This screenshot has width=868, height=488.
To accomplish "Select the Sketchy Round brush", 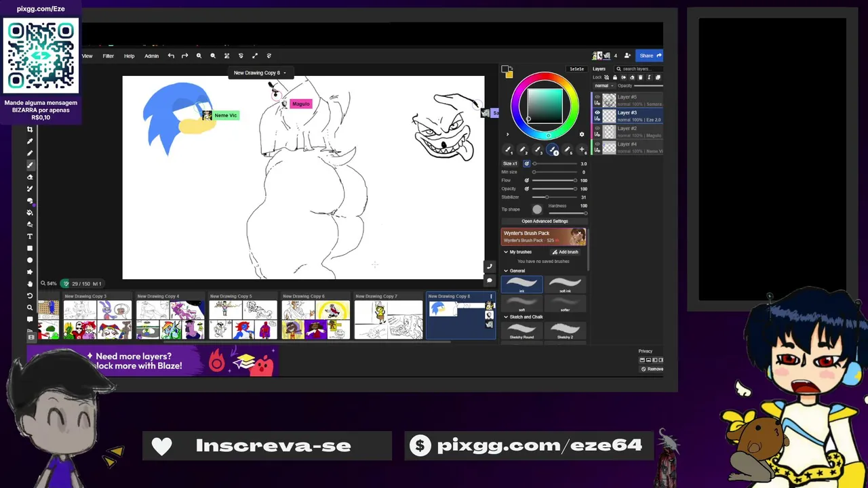I will coord(521,331).
